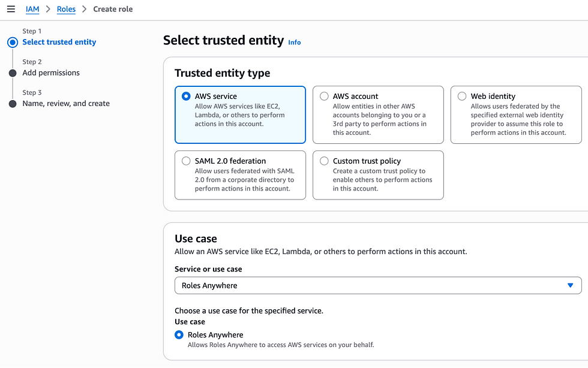Go to IAM breadcrumb link
Image resolution: width=588 pixels, height=368 pixels.
[x=32, y=9]
